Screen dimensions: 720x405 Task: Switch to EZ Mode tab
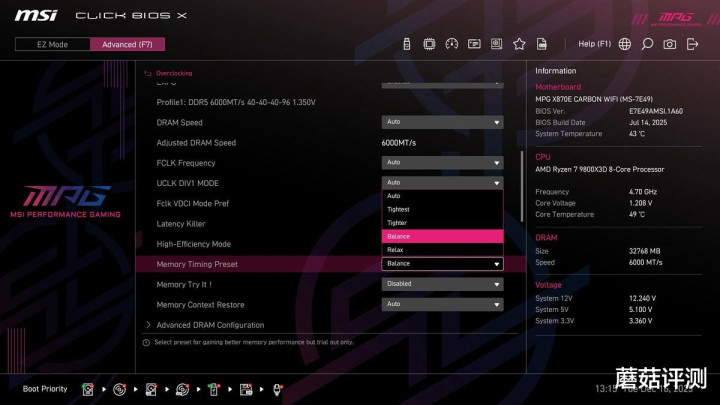pyautogui.click(x=52, y=44)
